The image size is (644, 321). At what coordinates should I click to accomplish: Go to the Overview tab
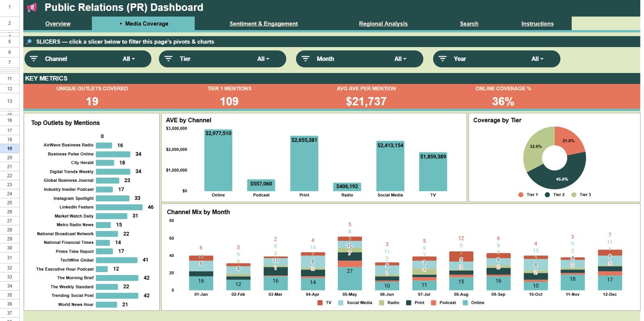(58, 24)
